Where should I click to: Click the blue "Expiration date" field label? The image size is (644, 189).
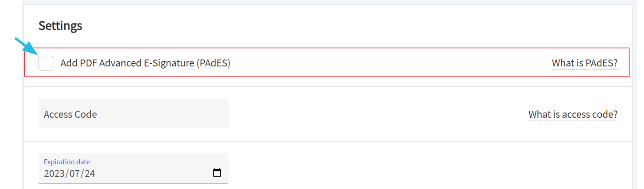(x=67, y=162)
